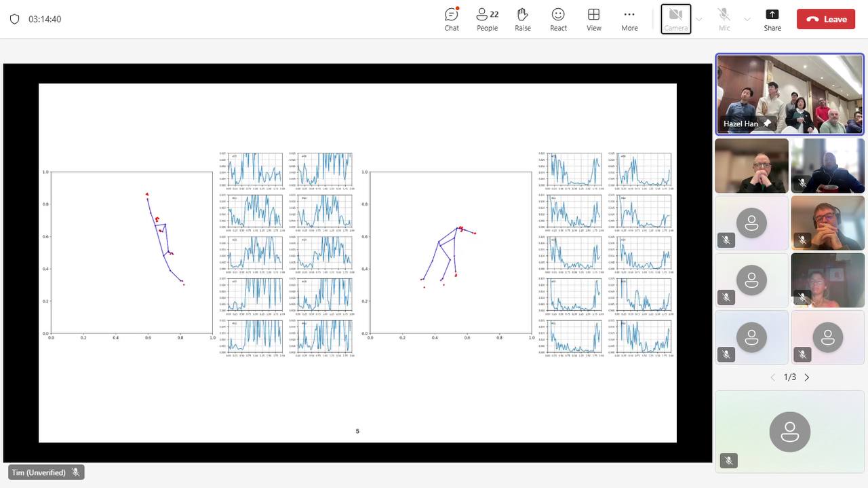Screen dimensions: 868x488
Task: Select the large bottom avatar participant tile
Action: pyautogui.click(x=789, y=432)
